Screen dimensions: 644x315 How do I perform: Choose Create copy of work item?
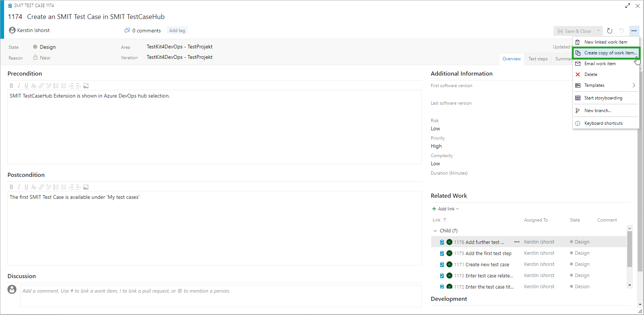coord(606,53)
